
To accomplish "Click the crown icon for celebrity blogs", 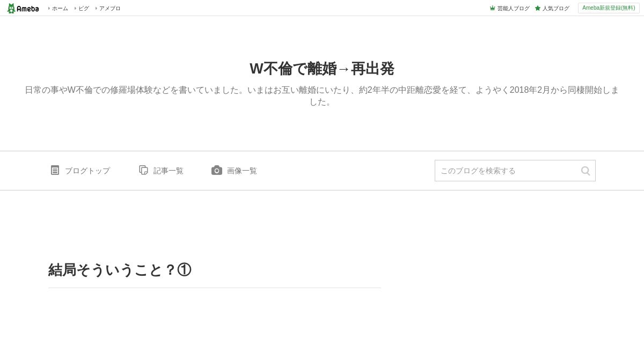I will tap(493, 8).
